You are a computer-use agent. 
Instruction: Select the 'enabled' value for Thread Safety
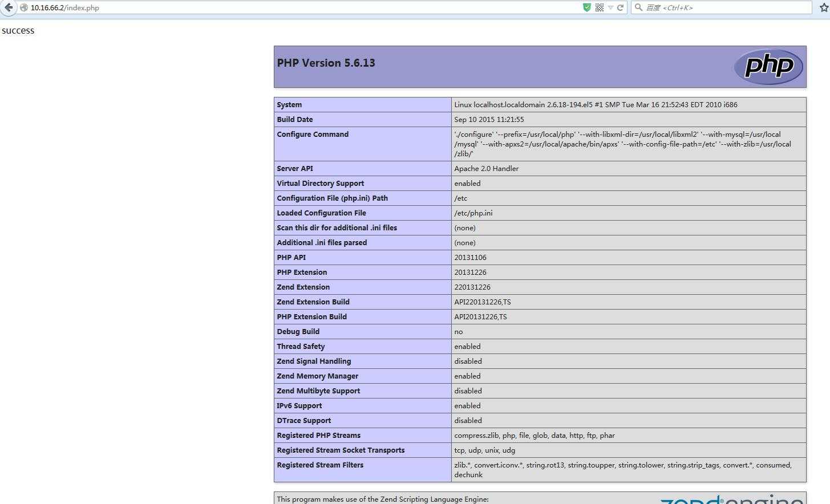467,347
